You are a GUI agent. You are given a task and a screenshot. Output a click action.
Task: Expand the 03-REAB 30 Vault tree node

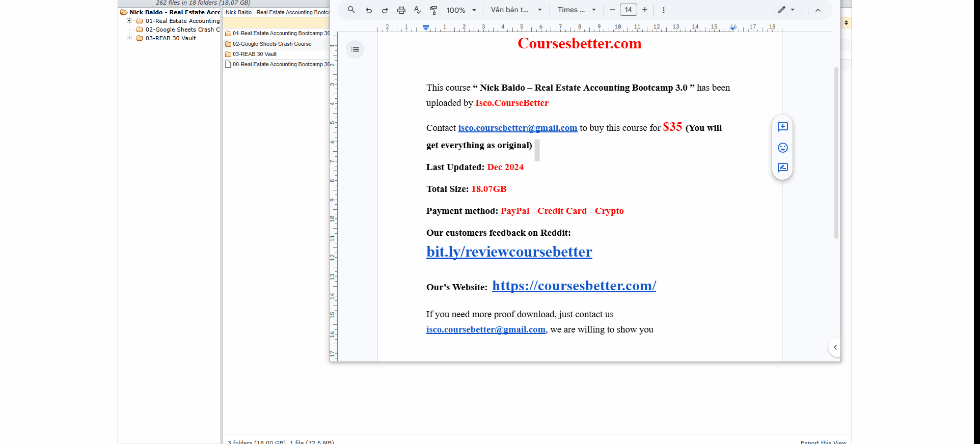129,38
